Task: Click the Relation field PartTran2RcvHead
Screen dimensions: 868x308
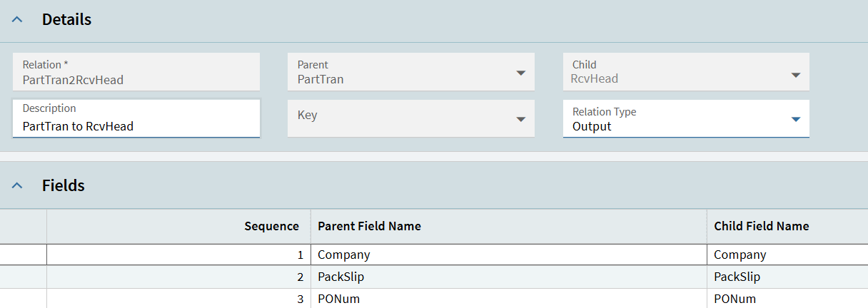Action: click(x=136, y=80)
